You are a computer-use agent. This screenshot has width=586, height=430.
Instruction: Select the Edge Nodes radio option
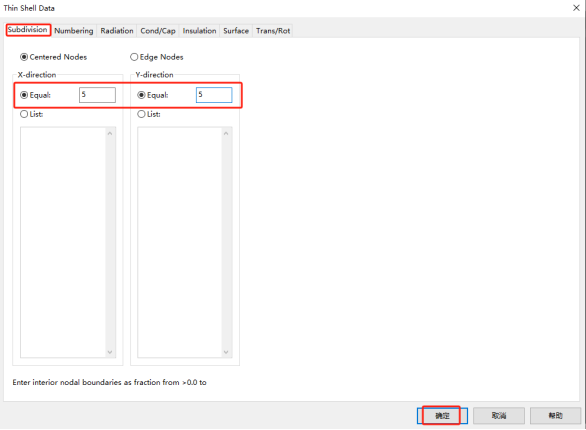click(x=157, y=57)
